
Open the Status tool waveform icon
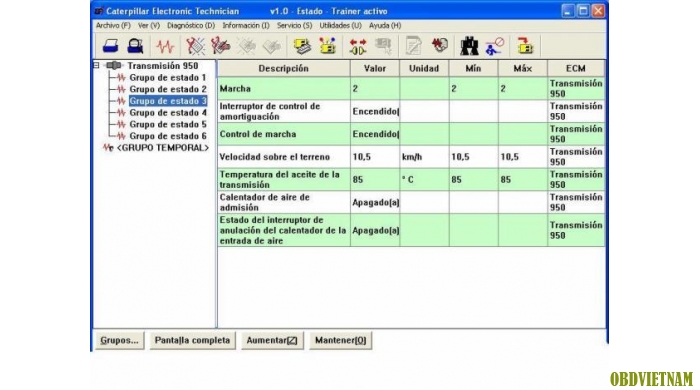coord(165,46)
